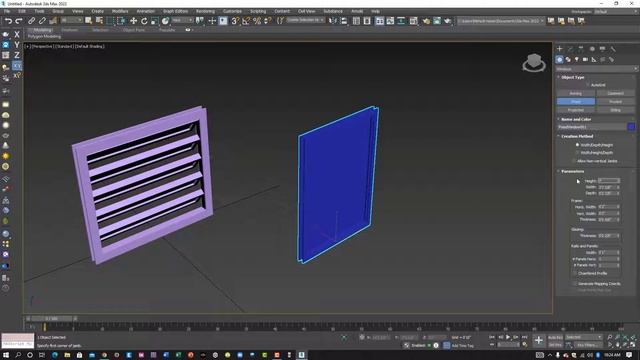Enable the AutoGrid checkbox
Screen dimensions: 640x360
pyautogui.click(x=588, y=85)
